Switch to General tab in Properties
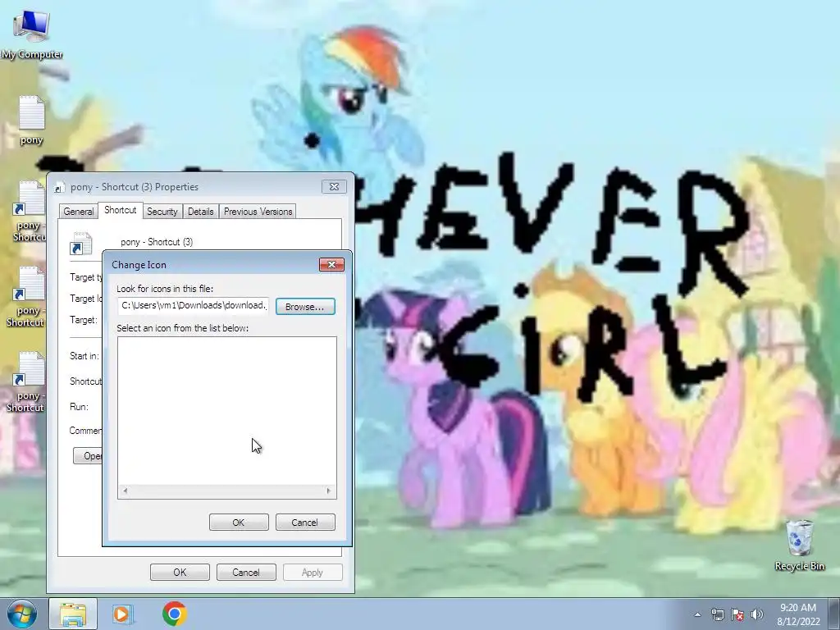Viewport: 840px width, 630px height. coord(78,212)
